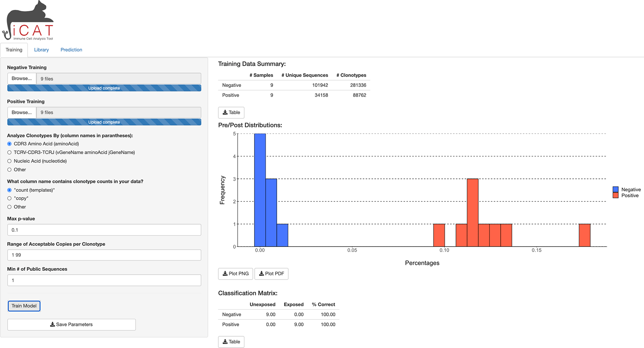Select the TCRV-CDR3-TCRJ clonotype option
The width and height of the screenshot is (644, 348).
(10, 152)
